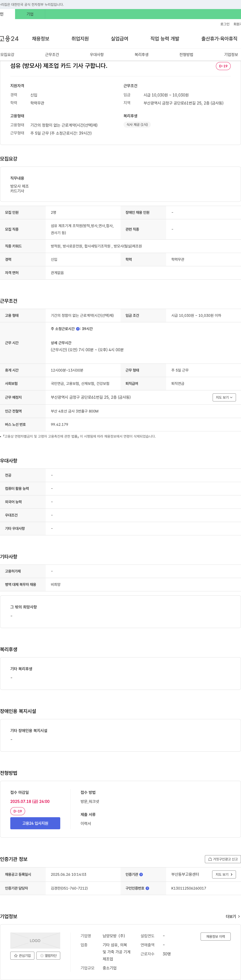Expand 지도 보기 for 근무 예정지
Screen dimensions: 241x980
[224, 397]
